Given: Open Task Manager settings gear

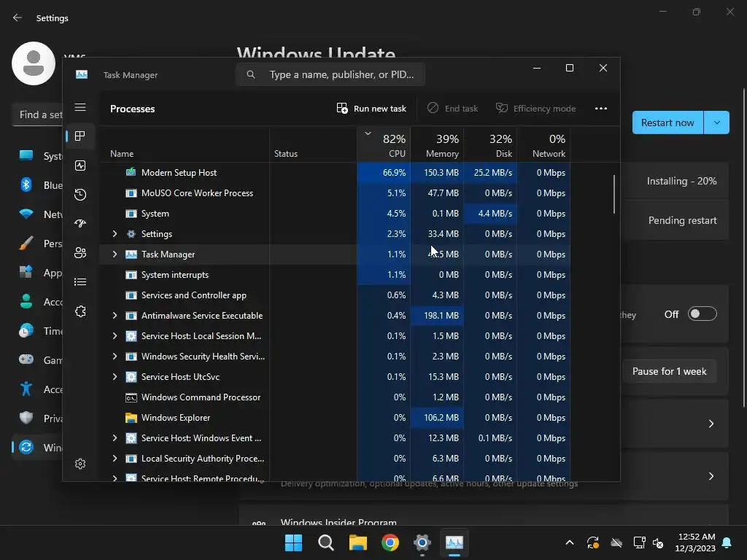Looking at the screenshot, I should pyautogui.click(x=80, y=463).
